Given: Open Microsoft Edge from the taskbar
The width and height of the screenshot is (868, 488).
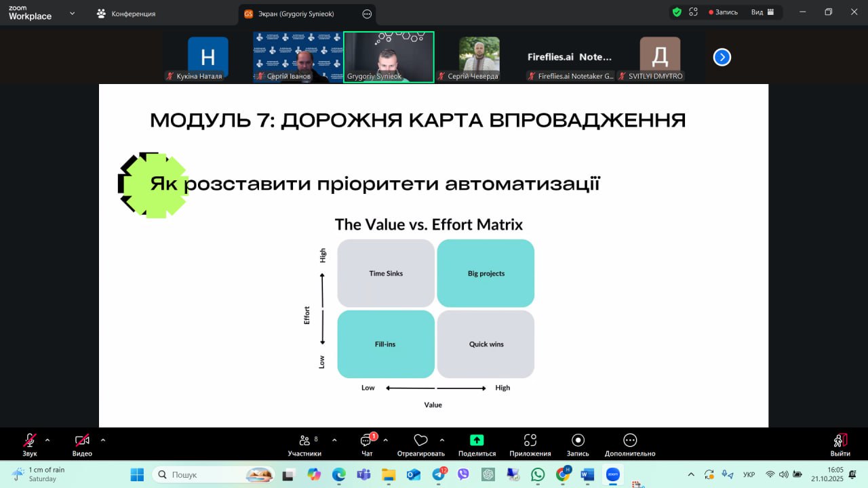Looking at the screenshot, I should [338, 474].
